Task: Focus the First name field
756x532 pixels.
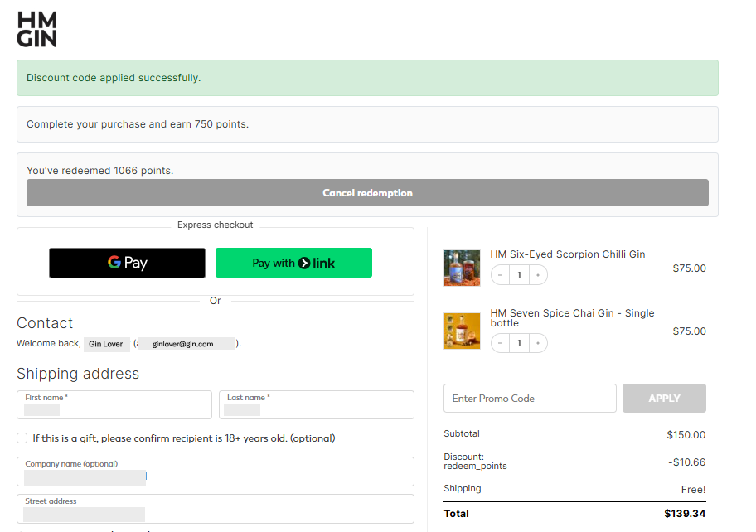Action: 114,404
